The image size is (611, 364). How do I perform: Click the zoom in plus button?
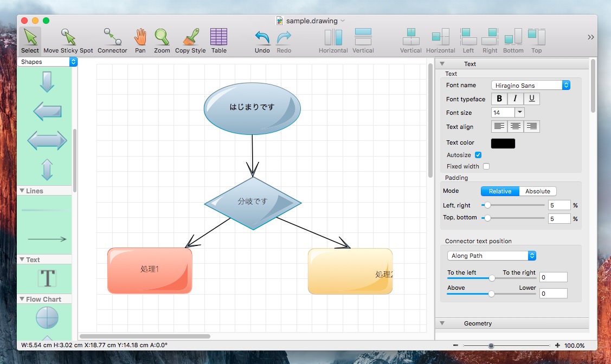point(557,346)
